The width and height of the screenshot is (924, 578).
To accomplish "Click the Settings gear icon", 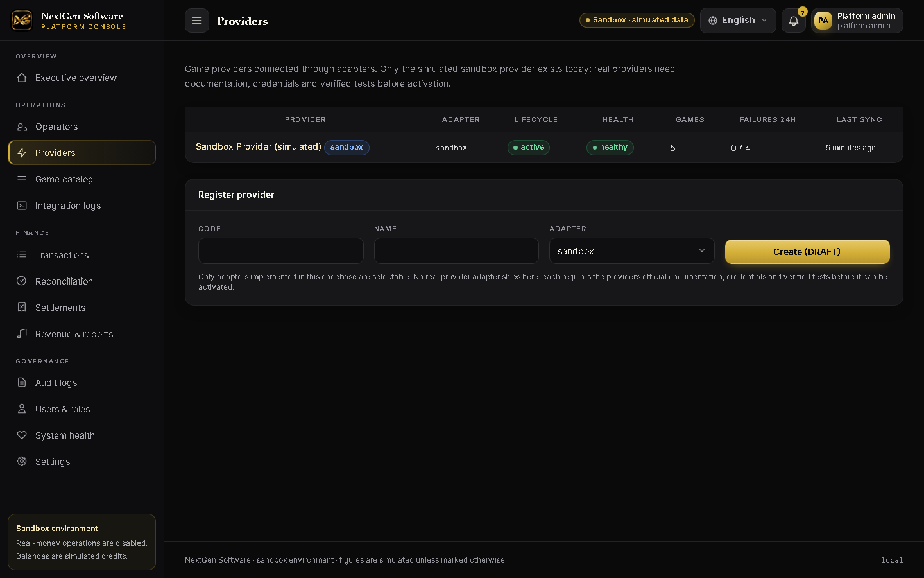I will click(x=22, y=462).
